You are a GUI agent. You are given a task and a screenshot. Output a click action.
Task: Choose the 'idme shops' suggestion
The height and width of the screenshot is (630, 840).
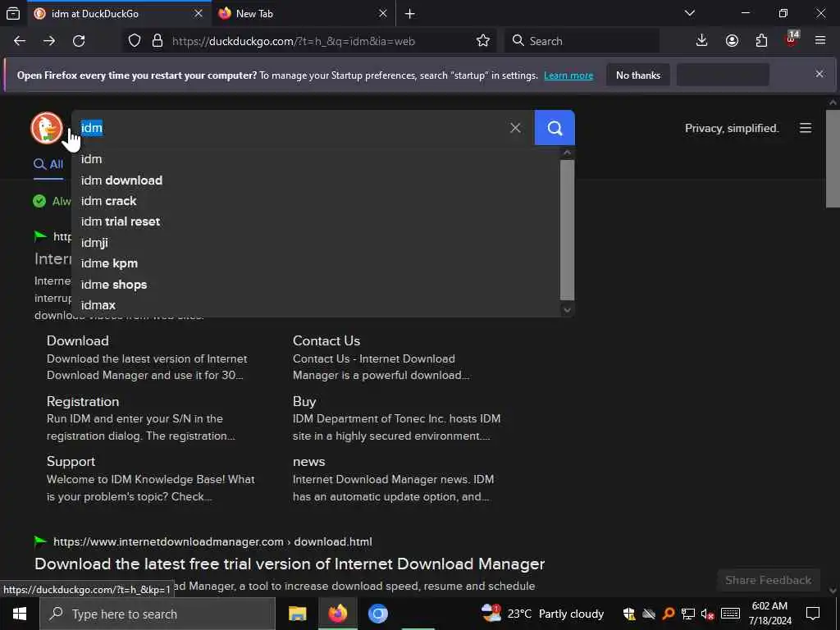[x=316, y=285]
